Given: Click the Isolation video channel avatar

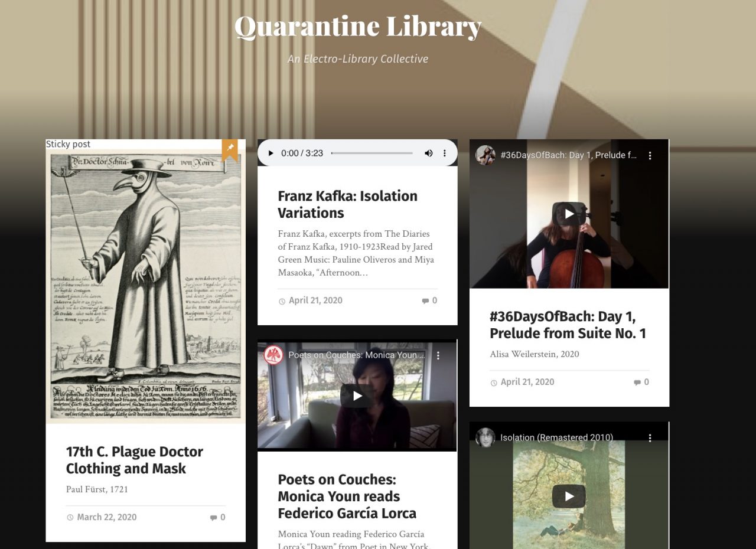Looking at the screenshot, I should [x=485, y=437].
